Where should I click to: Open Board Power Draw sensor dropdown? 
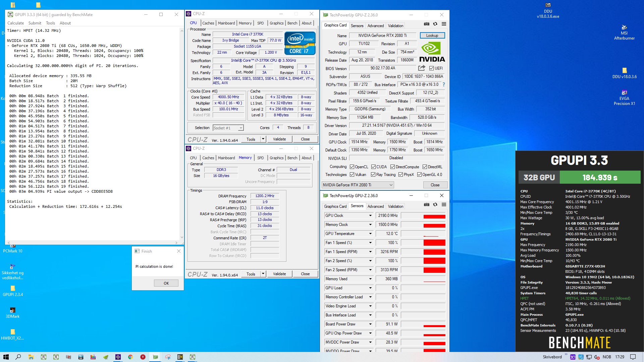click(x=370, y=324)
